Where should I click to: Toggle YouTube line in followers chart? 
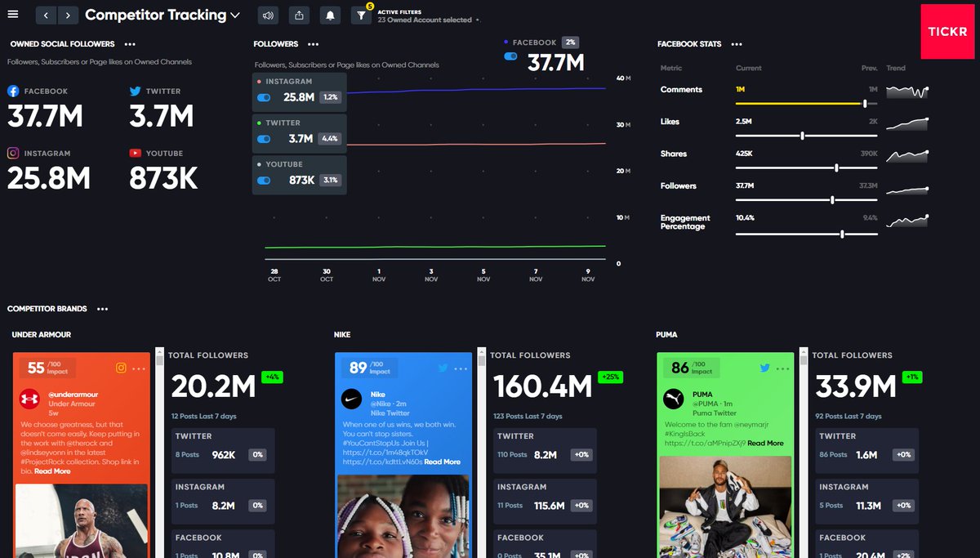click(x=264, y=181)
